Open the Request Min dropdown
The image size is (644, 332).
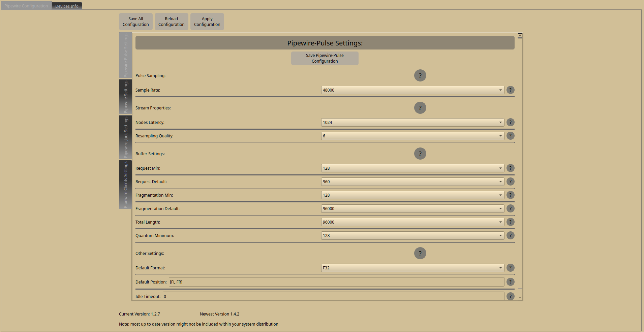coord(412,168)
